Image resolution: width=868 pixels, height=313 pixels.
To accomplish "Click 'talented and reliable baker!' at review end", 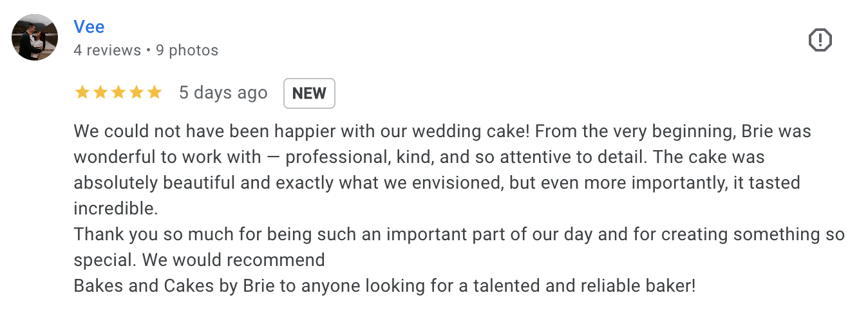I will click(x=566, y=286).
